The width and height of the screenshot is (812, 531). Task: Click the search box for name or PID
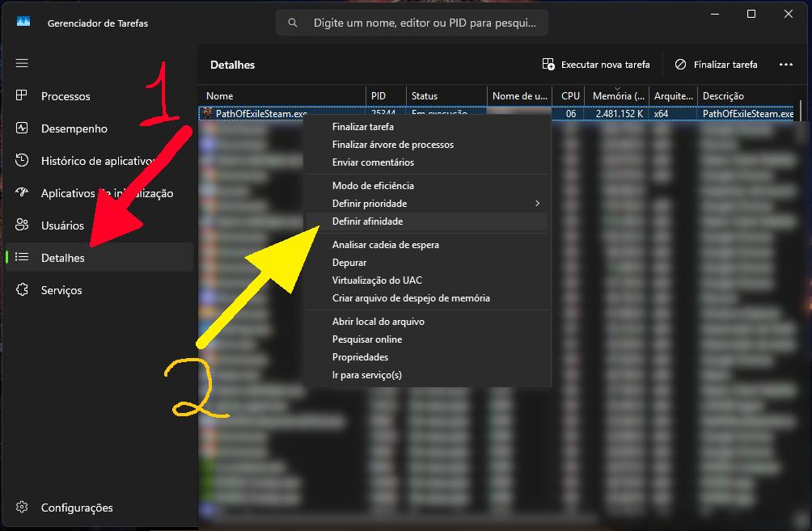412,23
